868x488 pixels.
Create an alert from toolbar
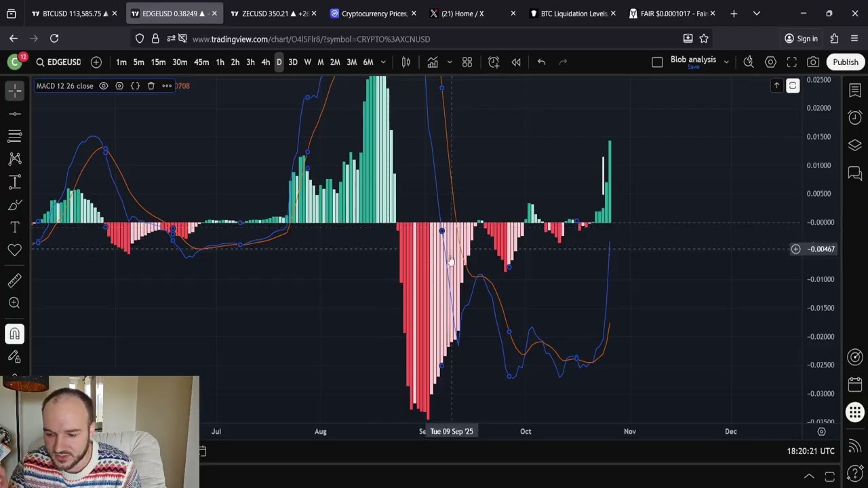(494, 62)
